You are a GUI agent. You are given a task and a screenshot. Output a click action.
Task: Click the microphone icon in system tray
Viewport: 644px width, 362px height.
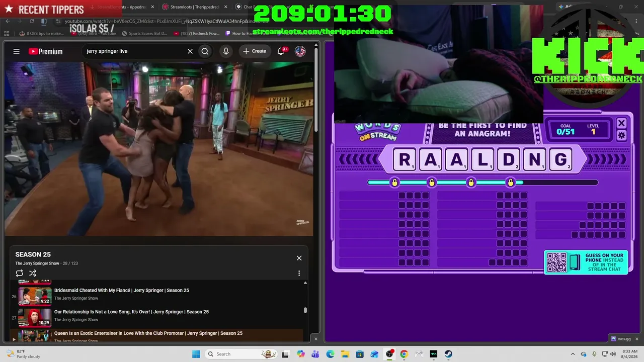[594, 354]
